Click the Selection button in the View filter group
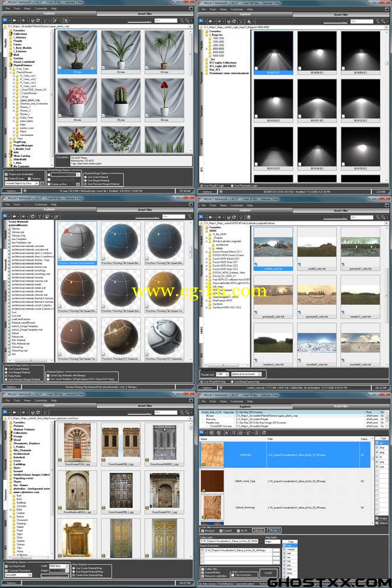 [x=258, y=530]
